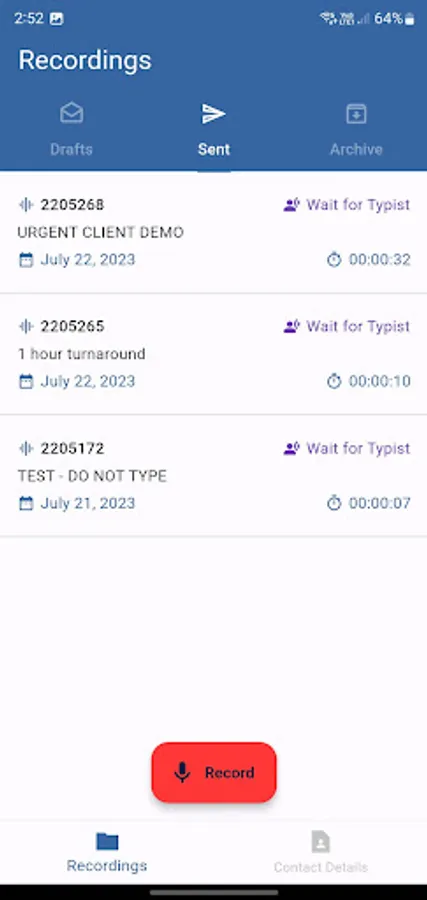Switch to the Drafts tab label
The height and width of the screenshot is (900, 427).
[71, 149]
